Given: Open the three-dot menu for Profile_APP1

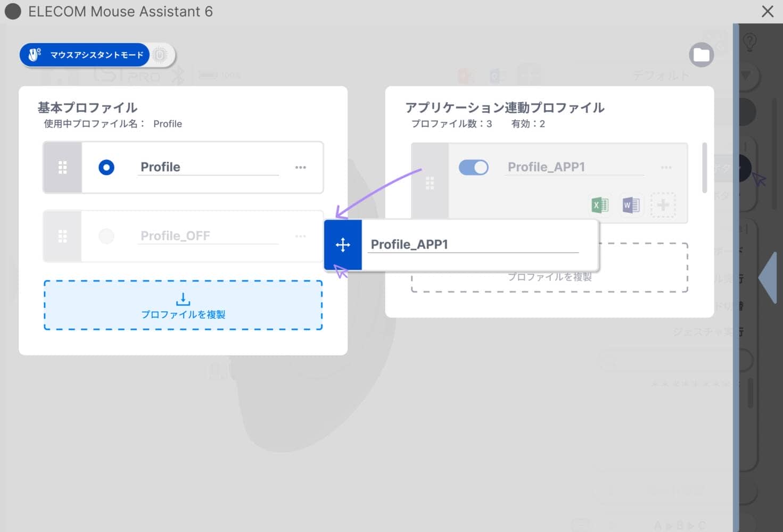Looking at the screenshot, I should 666,168.
